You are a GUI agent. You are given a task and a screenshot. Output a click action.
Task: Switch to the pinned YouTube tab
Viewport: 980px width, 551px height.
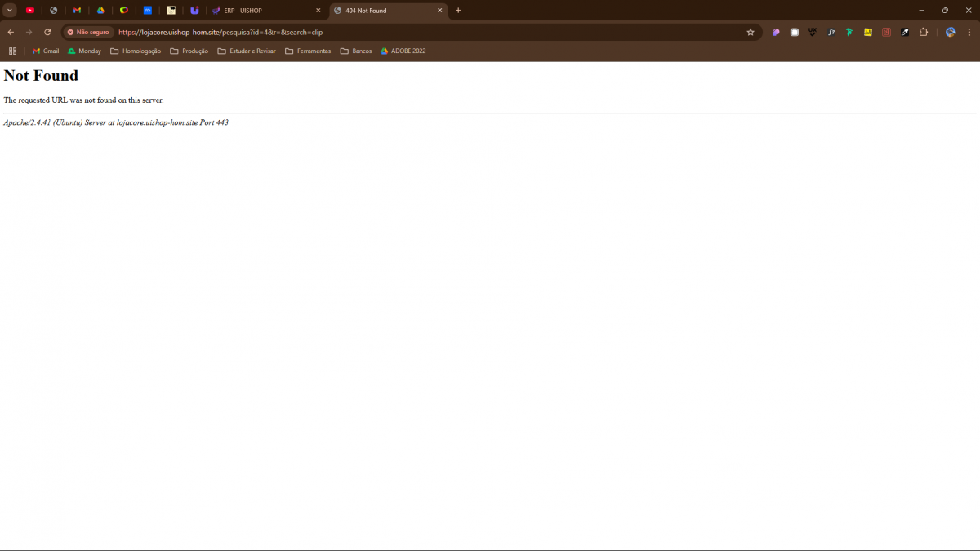[x=30, y=11]
